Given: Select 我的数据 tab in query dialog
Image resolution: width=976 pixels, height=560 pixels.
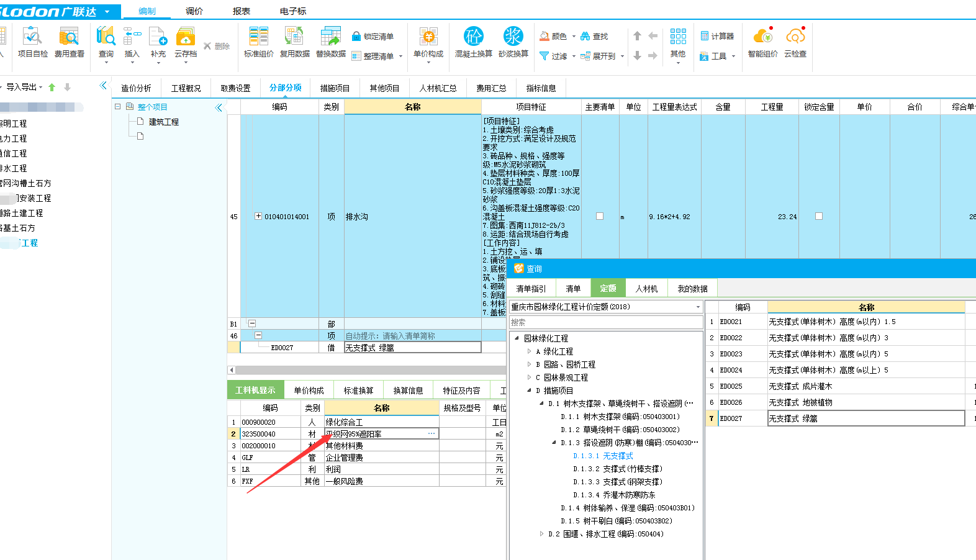Looking at the screenshot, I should 692,288.
